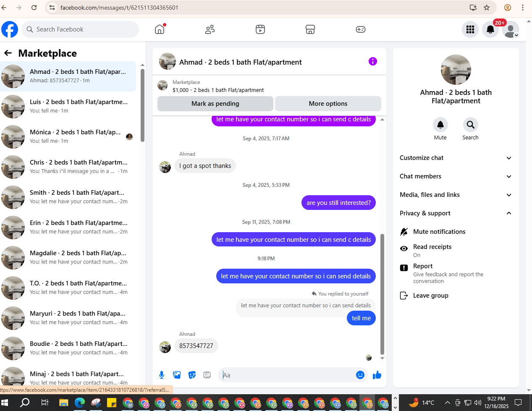Click the 'I got a spot thanks' message
The height and width of the screenshot is (411, 532).
pyautogui.click(x=205, y=166)
